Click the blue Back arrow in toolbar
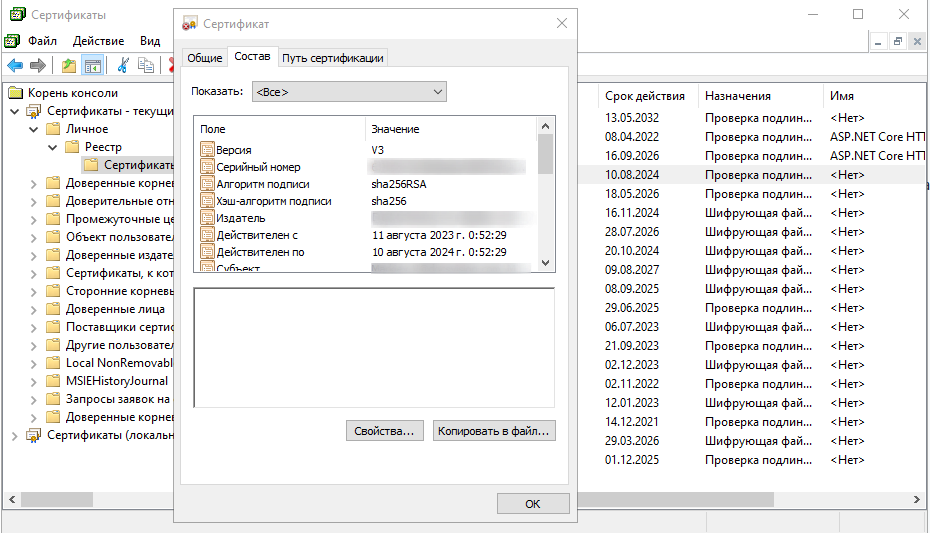 pyautogui.click(x=15, y=66)
